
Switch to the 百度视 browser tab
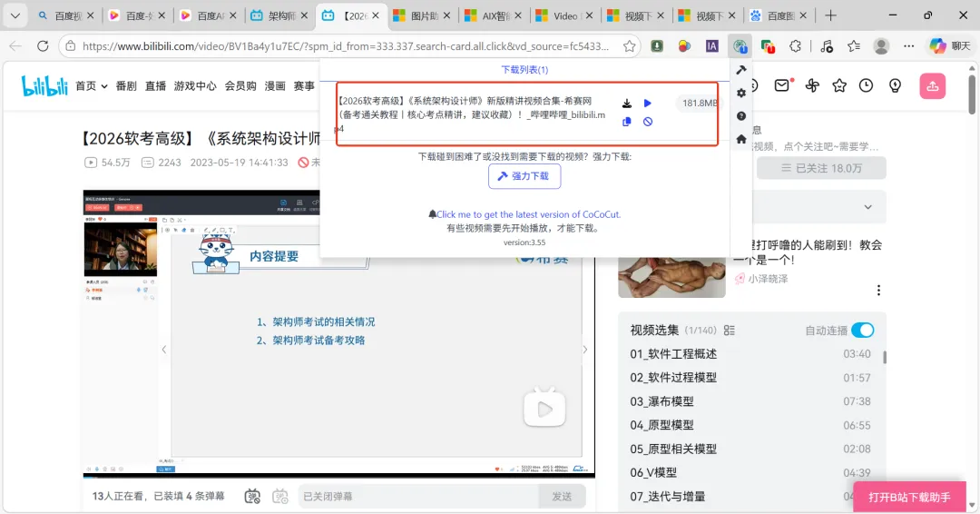pyautogui.click(x=65, y=15)
